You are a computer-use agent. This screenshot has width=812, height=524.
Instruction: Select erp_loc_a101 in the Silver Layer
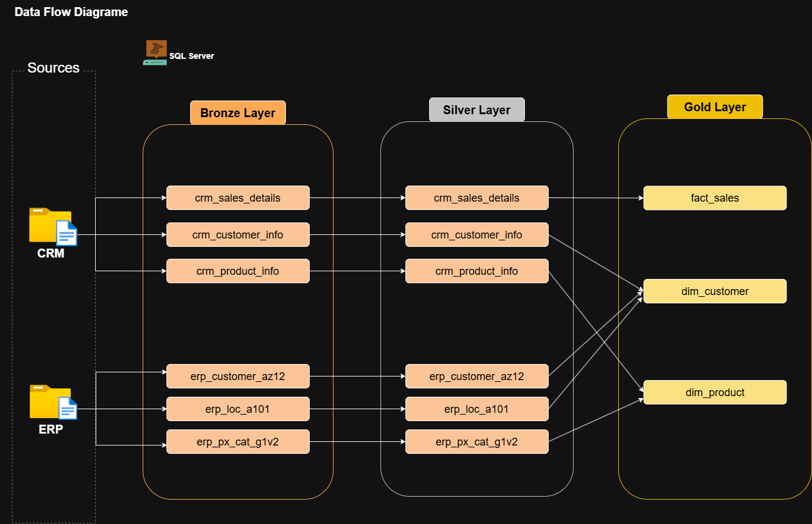476,409
